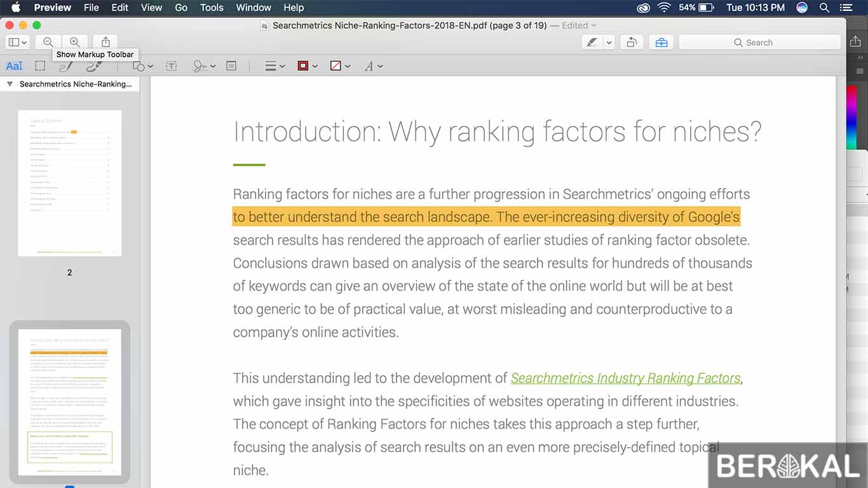Open the View menu
This screenshot has height=488, width=868.
(151, 8)
